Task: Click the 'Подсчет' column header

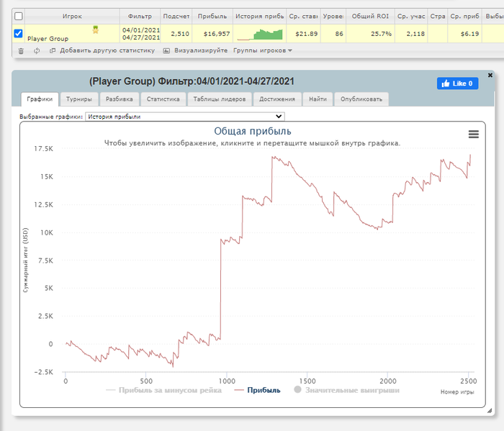Action: [x=176, y=16]
